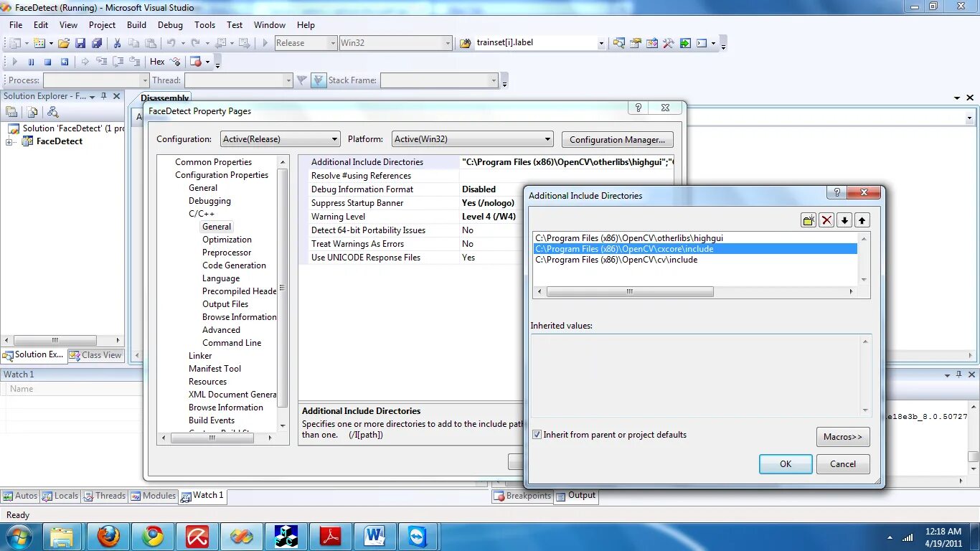Switch to the Breakpoints tab
Image resolution: width=980 pixels, height=551 pixels.
pyautogui.click(x=522, y=496)
